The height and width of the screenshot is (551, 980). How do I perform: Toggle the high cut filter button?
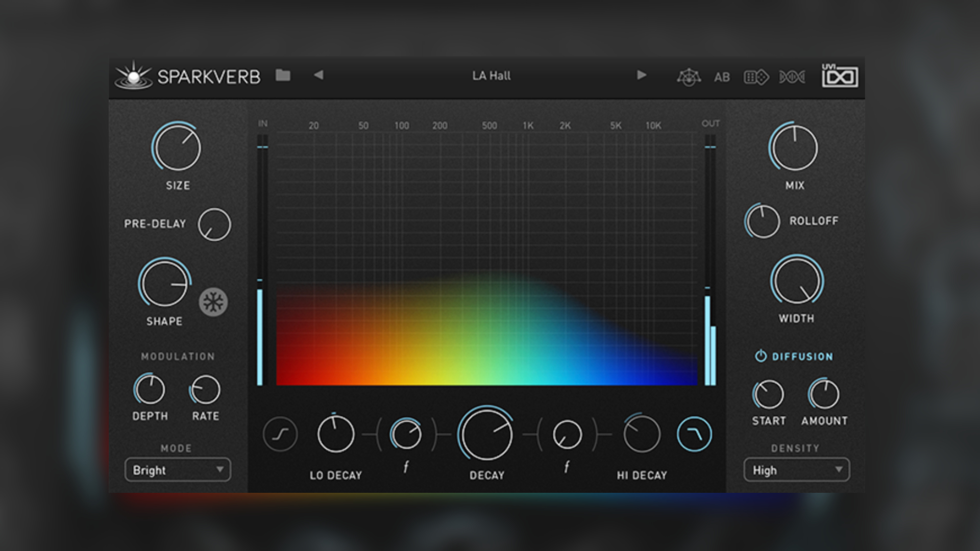tap(694, 434)
